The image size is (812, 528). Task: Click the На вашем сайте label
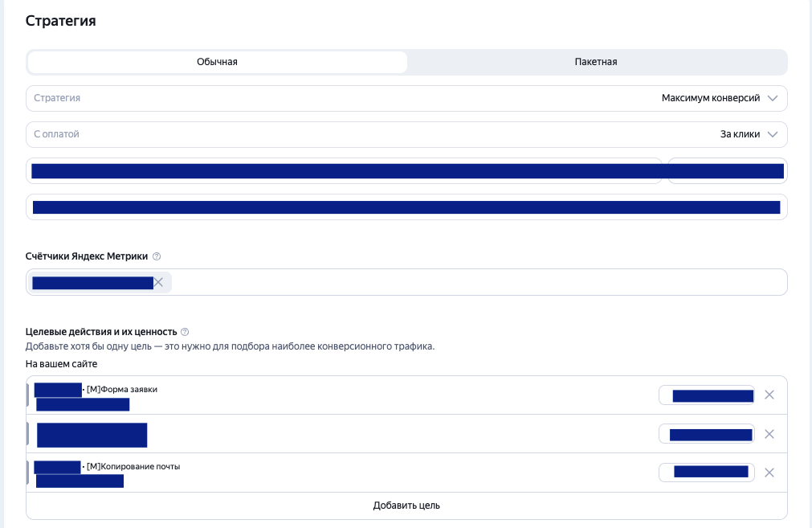click(x=61, y=364)
